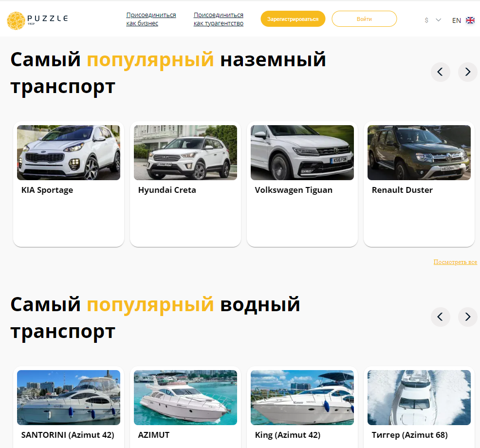480x448 pixels.
Task: Select the Тиггер (Azimut 68) title
Action: point(409,435)
